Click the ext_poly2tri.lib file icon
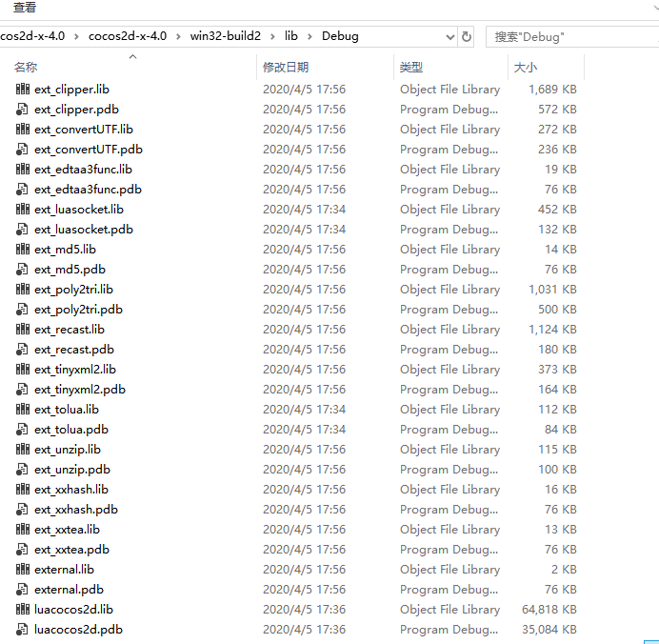 (x=22, y=290)
